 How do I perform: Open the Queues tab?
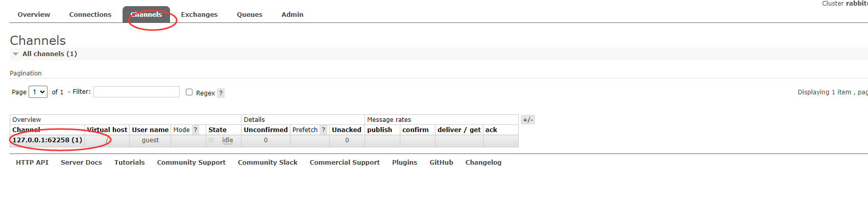pos(250,14)
